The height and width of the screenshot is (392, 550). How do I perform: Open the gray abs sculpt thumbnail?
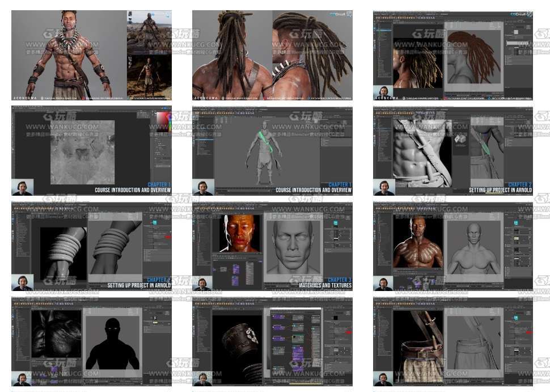point(453,151)
